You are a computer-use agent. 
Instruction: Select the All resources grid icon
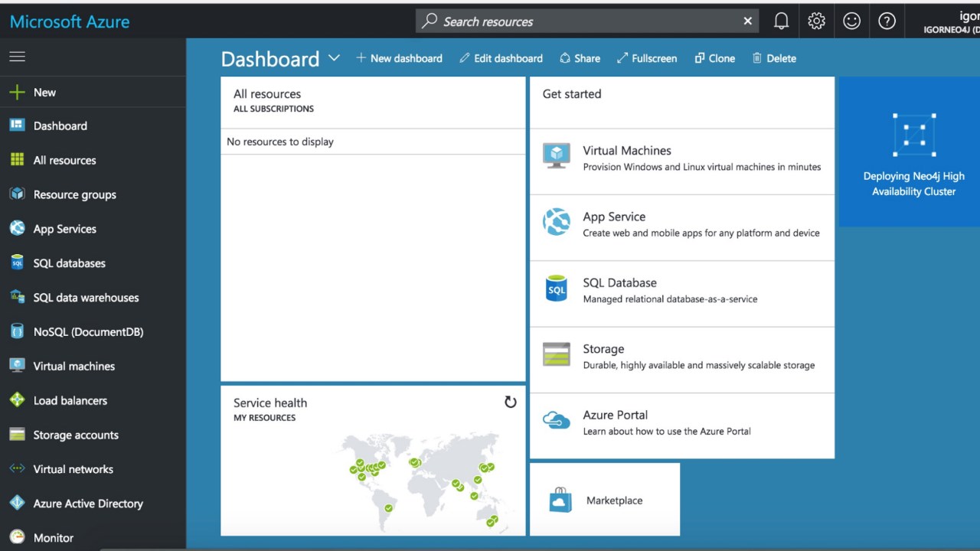click(17, 160)
